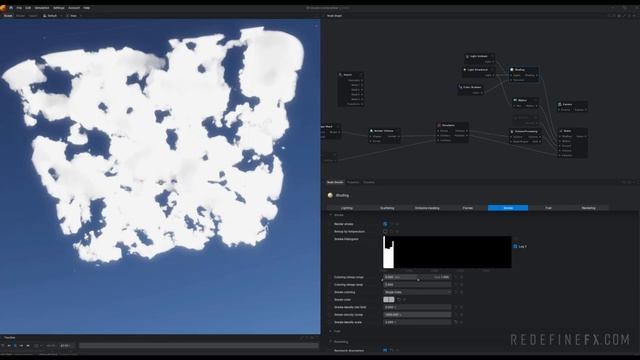Click the smoke histogram graph
Viewport: 640px width, 360px height.
coord(447,252)
